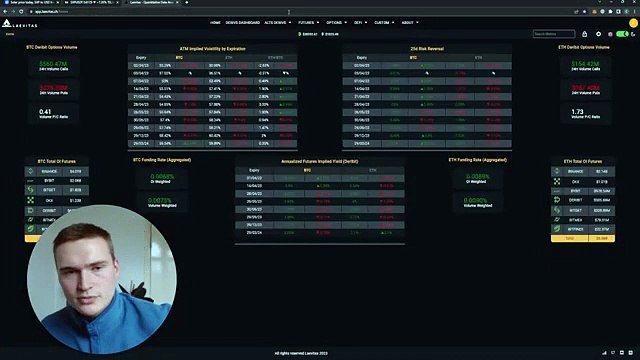Screen dimensions: 640x360
Task: Click the ETH 24H Volume Puts card
Action: (x=585, y=90)
